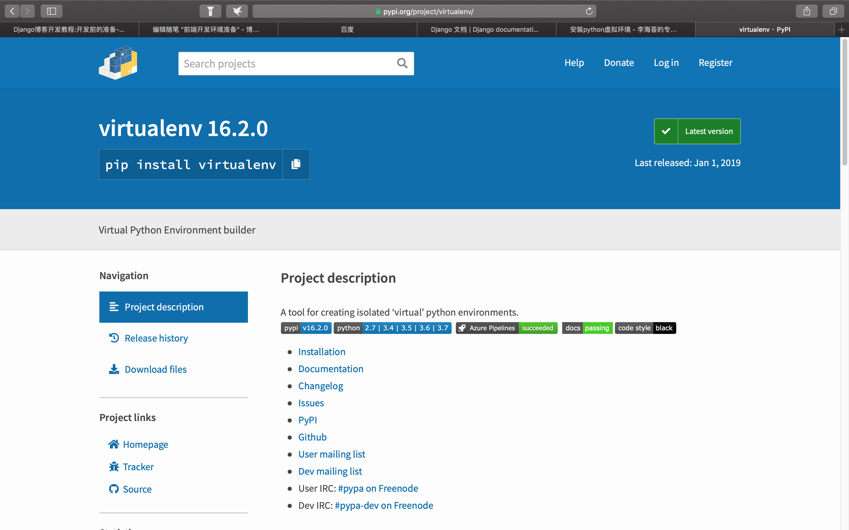Open the Github link in project description

tap(312, 437)
